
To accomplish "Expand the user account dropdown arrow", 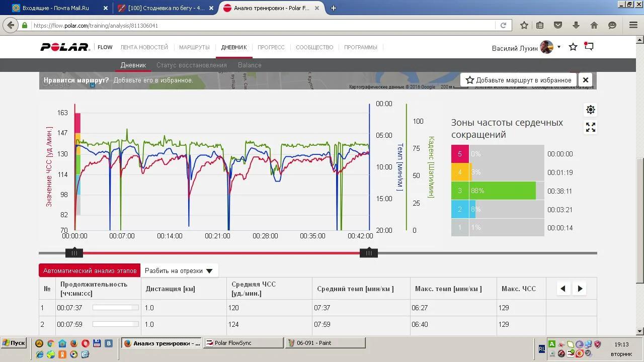I will 559,47.
